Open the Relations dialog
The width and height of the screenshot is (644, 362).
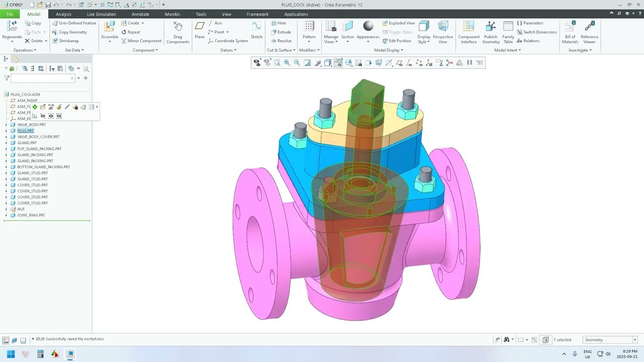click(528, 41)
